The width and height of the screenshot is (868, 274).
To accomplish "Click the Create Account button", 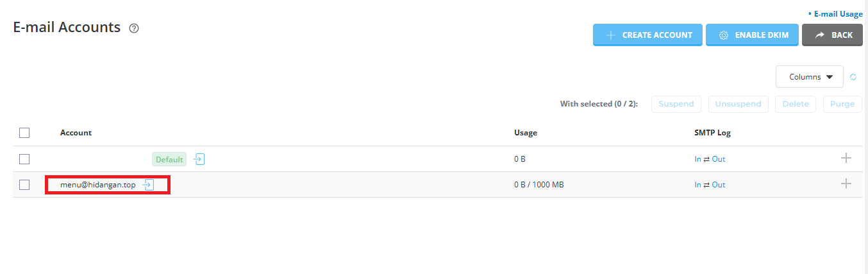I will tap(647, 35).
